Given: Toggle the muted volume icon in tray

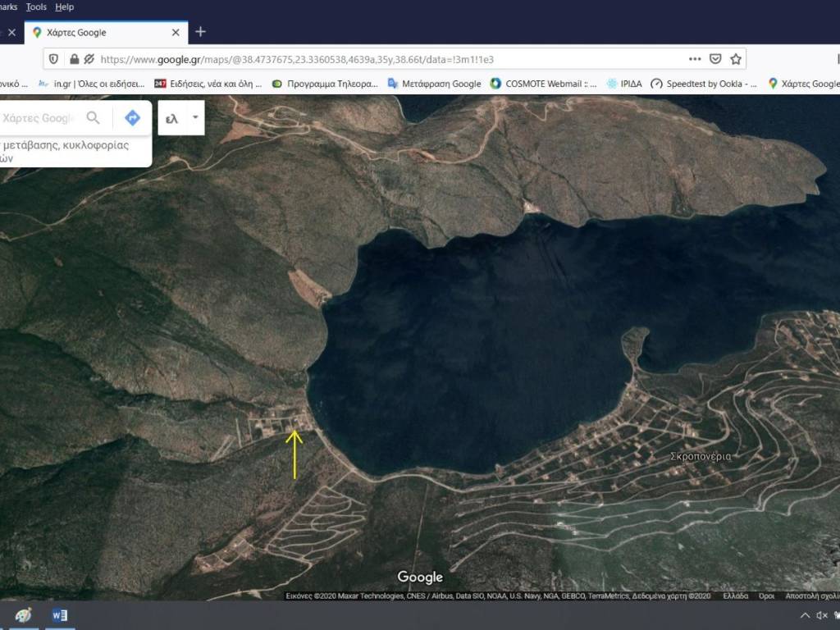Looking at the screenshot, I should pos(822,616).
